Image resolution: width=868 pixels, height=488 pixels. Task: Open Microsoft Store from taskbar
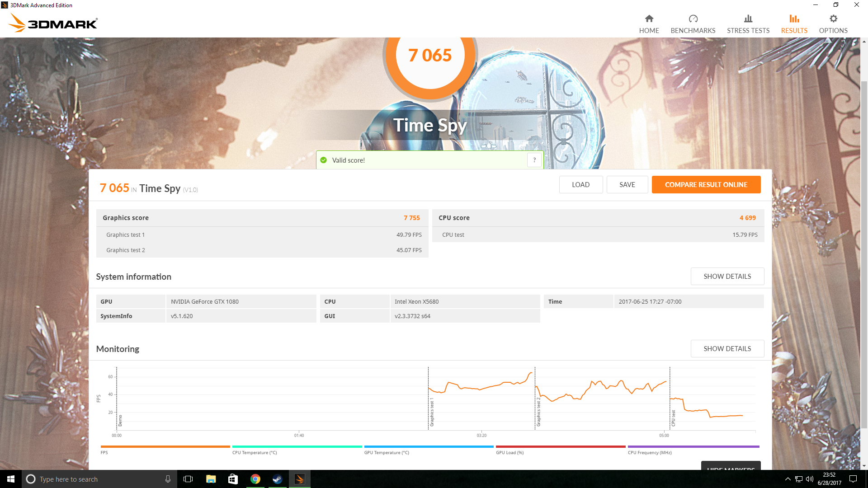point(233,479)
